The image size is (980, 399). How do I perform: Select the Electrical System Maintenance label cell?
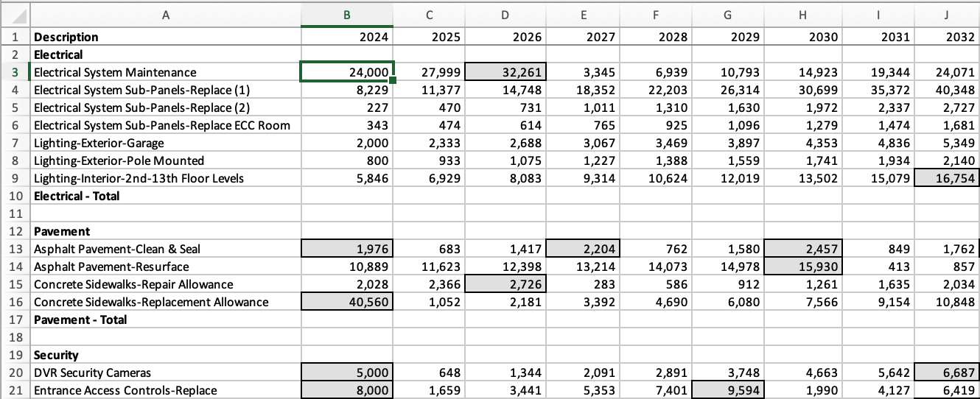click(x=165, y=72)
